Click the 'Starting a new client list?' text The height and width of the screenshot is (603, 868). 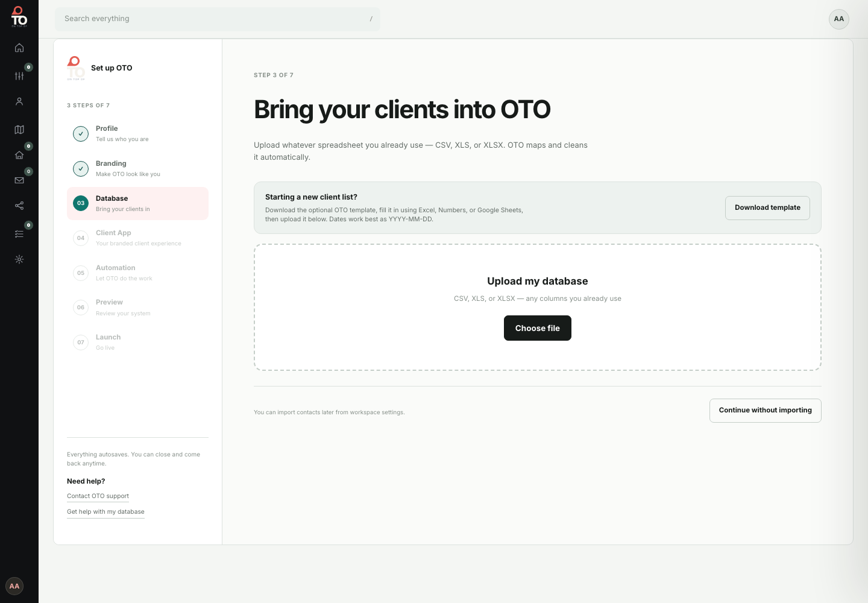tap(311, 197)
